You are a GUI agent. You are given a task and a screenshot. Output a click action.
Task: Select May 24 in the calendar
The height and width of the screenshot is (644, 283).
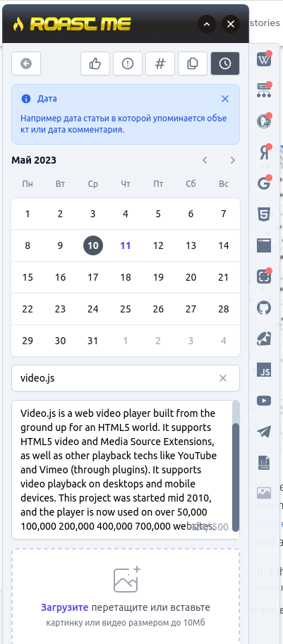93,309
